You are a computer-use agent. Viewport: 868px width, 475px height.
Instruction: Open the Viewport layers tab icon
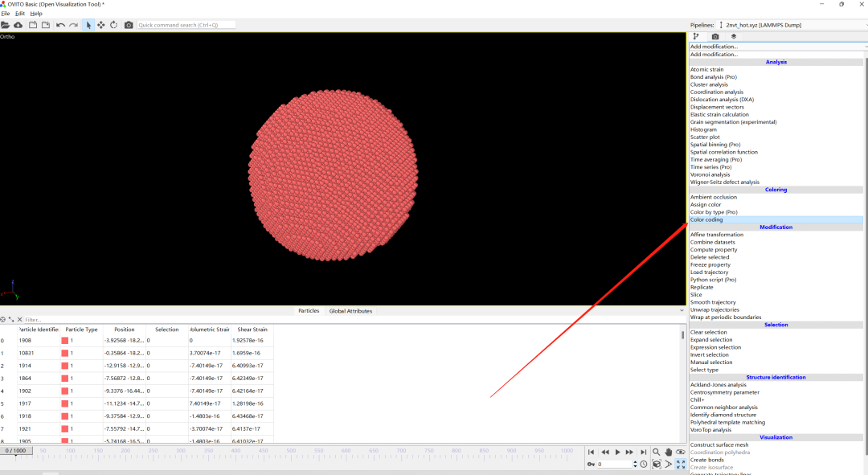click(734, 36)
